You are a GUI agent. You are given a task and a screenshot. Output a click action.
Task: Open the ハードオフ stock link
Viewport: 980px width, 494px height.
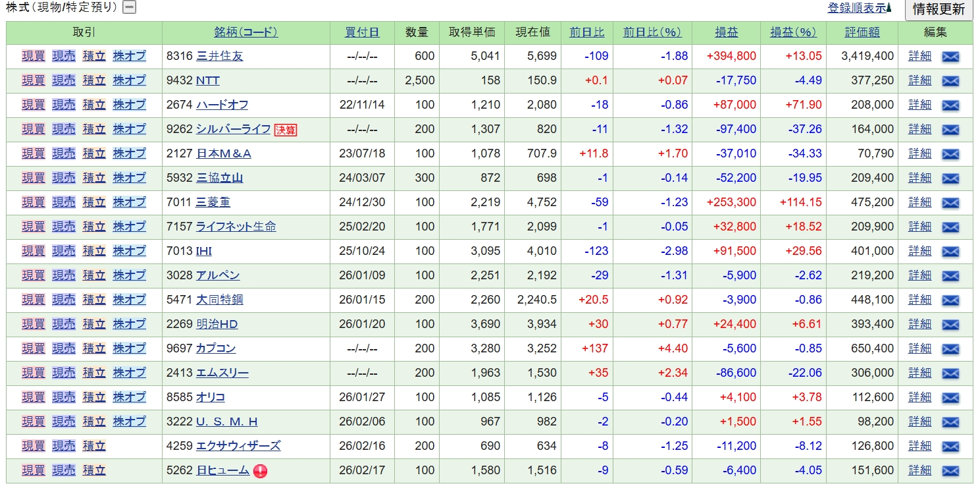[222, 105]
